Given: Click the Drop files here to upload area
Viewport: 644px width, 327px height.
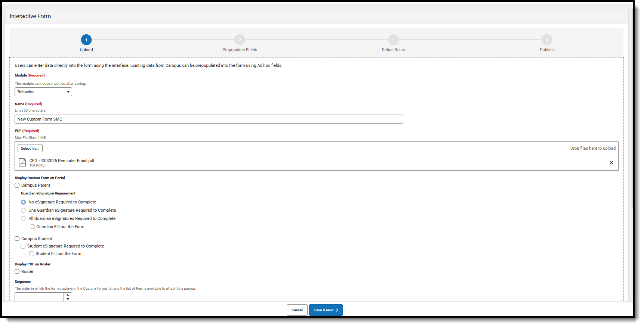Looking at the screenshot, I should click(593, 148).
